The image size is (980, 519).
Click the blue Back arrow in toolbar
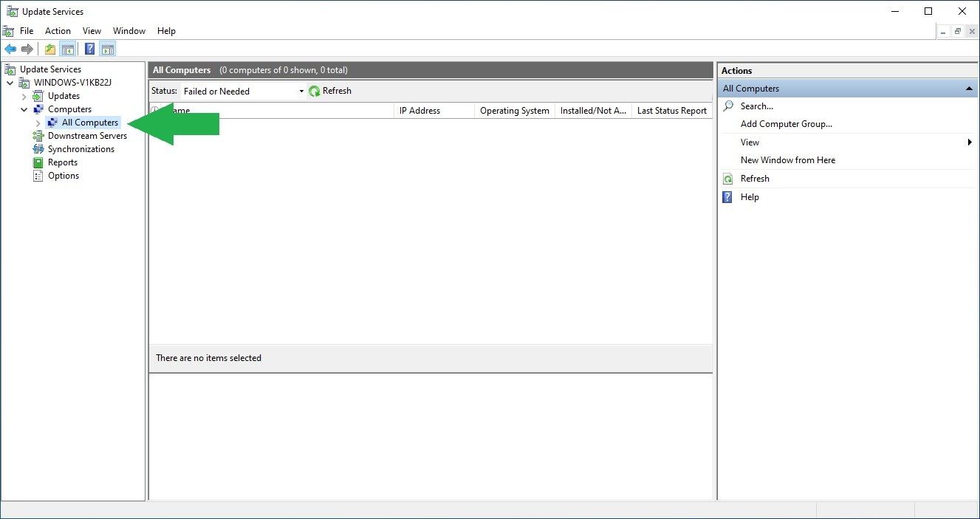point(10,49)
